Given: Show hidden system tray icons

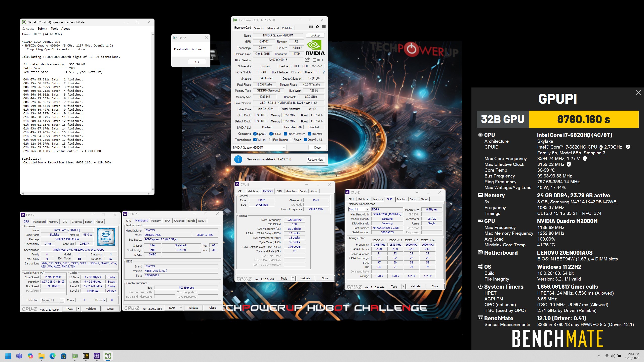Looking at the screenshot, I should point(599,356).
